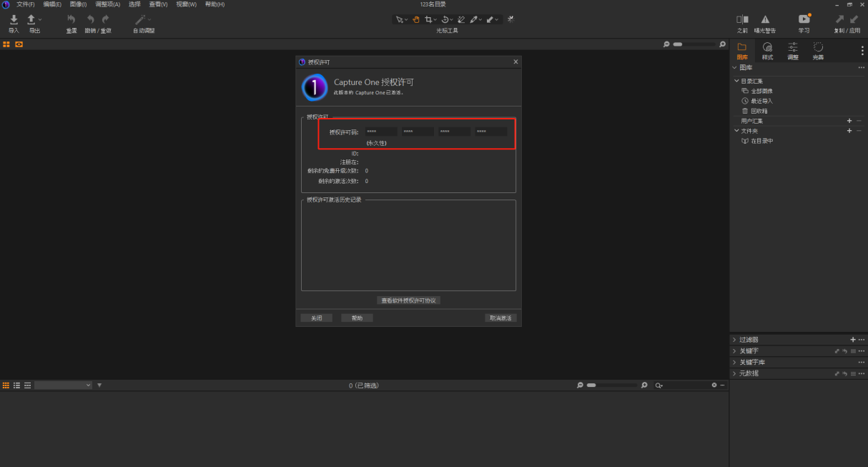868x467 pixels.
Task: Click the view software license agreement button
Action: (x=408, y=300)
